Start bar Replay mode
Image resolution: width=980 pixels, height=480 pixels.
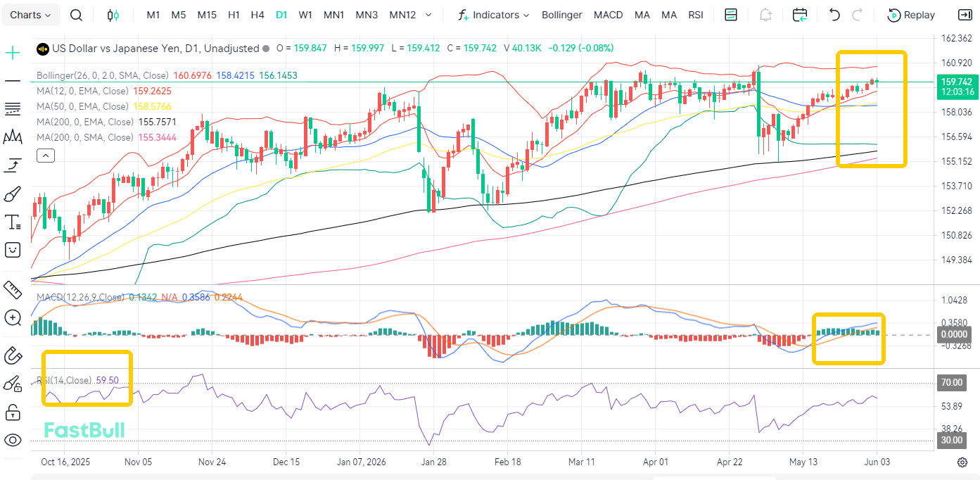[x=912, y=15]
